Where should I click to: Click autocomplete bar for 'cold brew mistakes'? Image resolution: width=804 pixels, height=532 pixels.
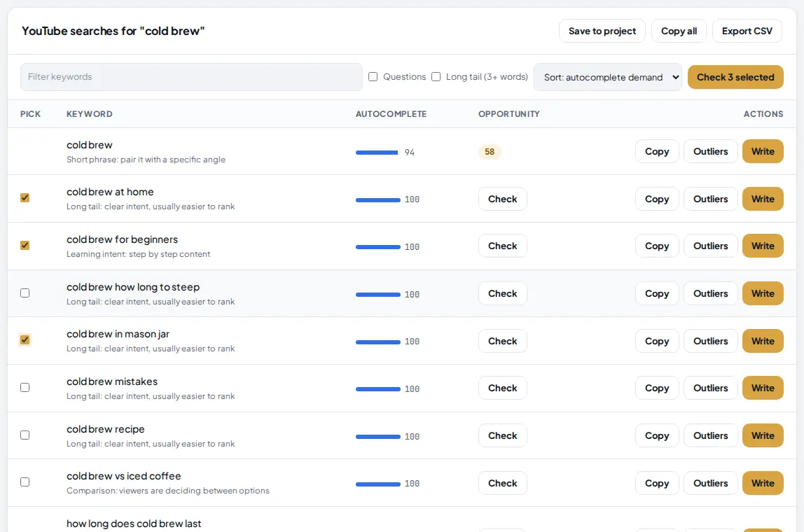(x=378, y=389)
